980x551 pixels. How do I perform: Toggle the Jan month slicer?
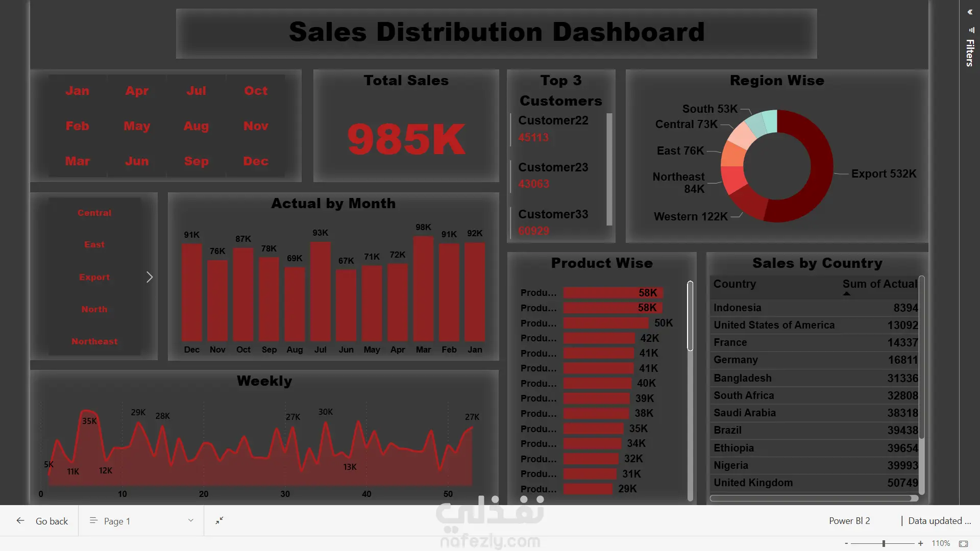click(78, 91)
